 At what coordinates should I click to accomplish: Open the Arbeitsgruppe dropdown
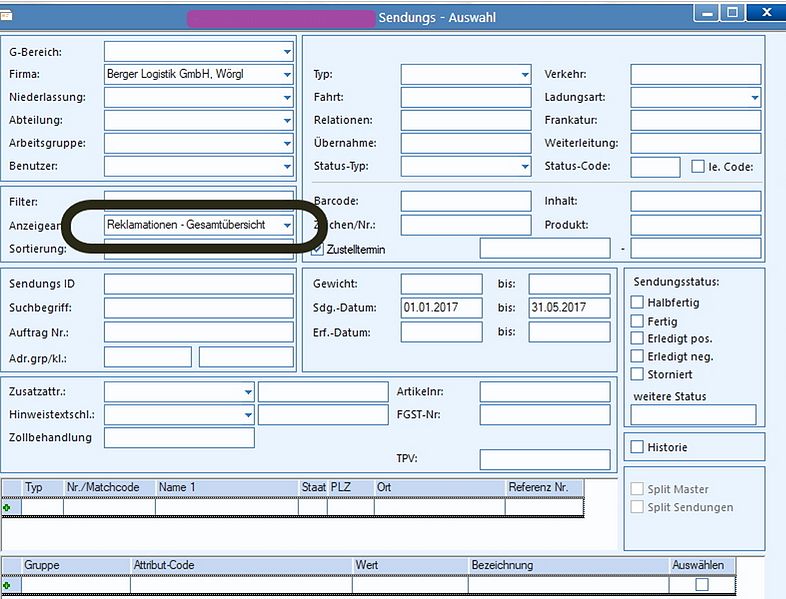click(287, 144)
